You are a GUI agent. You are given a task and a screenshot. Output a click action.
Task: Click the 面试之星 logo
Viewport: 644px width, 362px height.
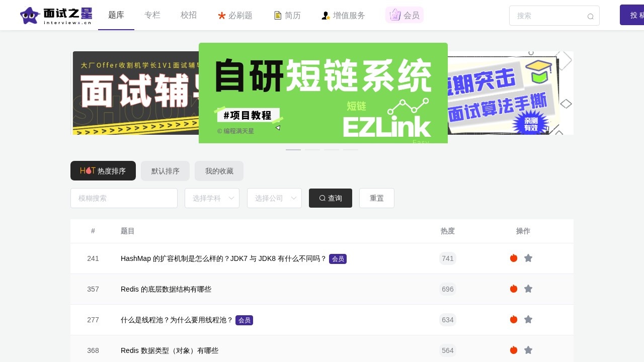[56, 16]
